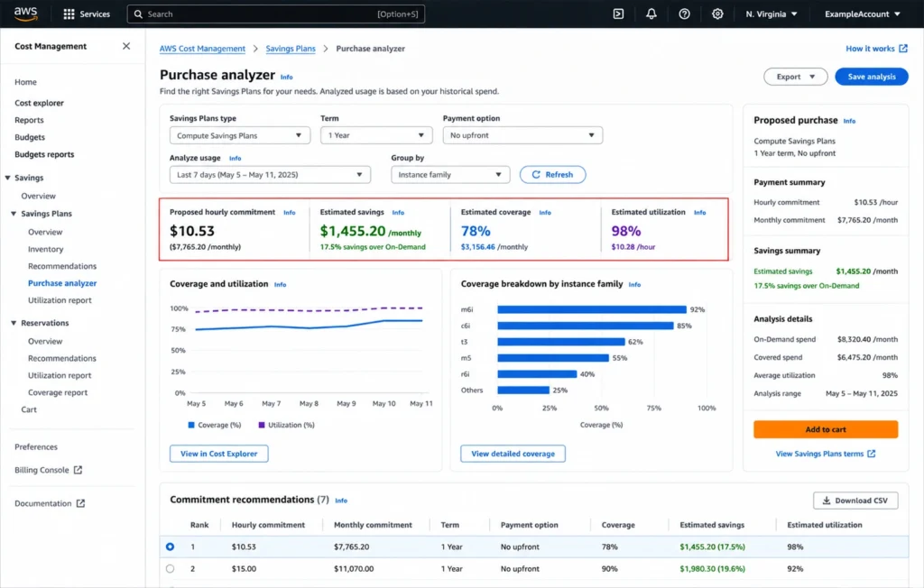The height and width of the screenshot is (588, 924).
Task: Open the Term dropdown showing 1 Year
Action: 376,135
